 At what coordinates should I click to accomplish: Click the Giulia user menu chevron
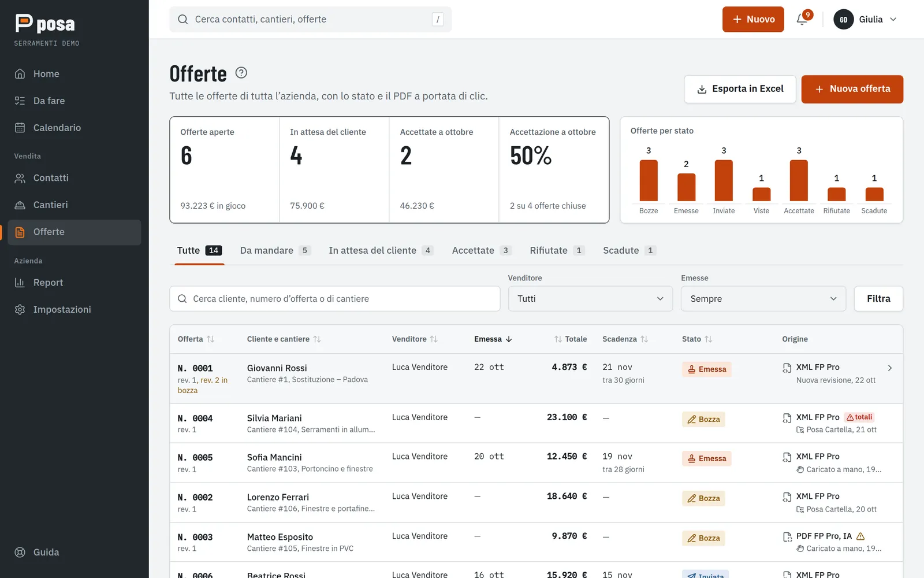[x=893, y=19]
